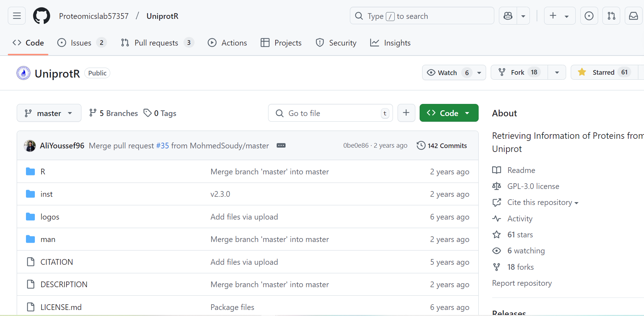Open the create new plus menu

pyautogui.click(x=560, y=16)
